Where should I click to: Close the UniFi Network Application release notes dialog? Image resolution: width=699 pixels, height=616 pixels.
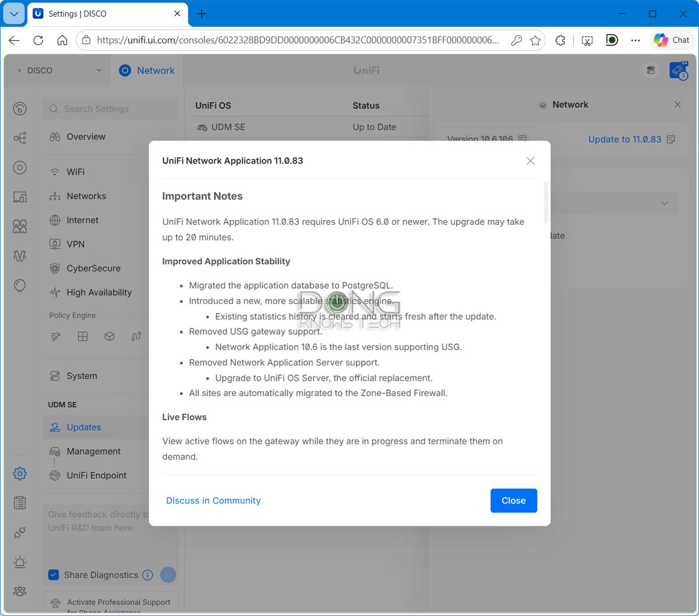(x=530, y=161)
